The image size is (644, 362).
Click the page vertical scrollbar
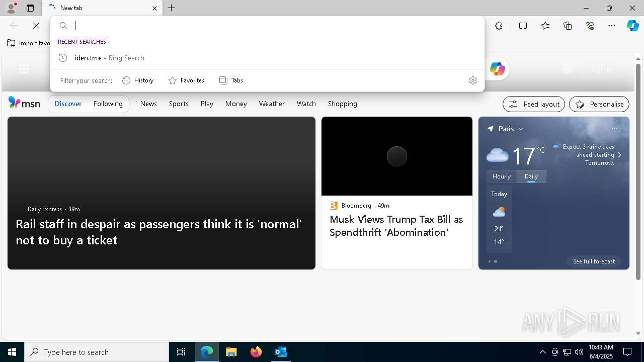[x=638, y=172]
